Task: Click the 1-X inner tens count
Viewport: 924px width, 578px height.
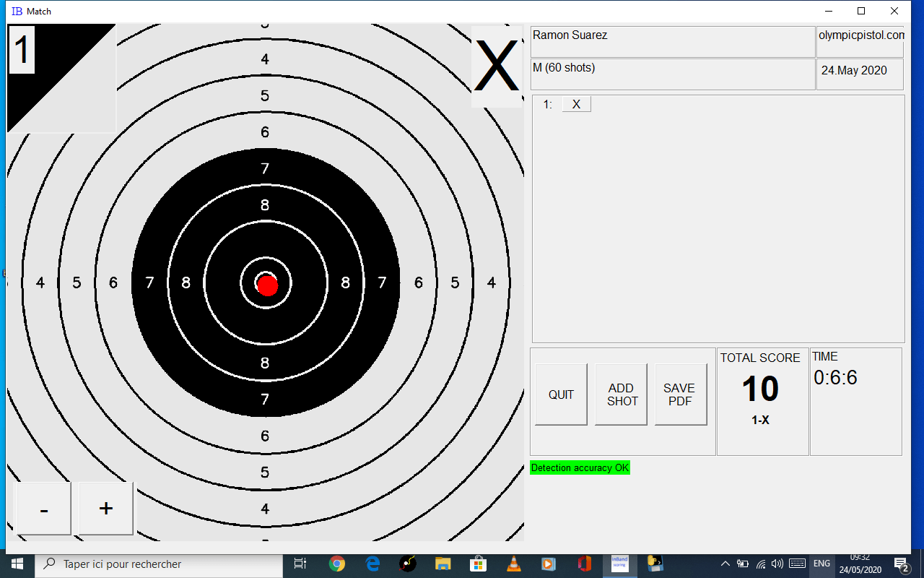Action: click(x=760, y=420)
